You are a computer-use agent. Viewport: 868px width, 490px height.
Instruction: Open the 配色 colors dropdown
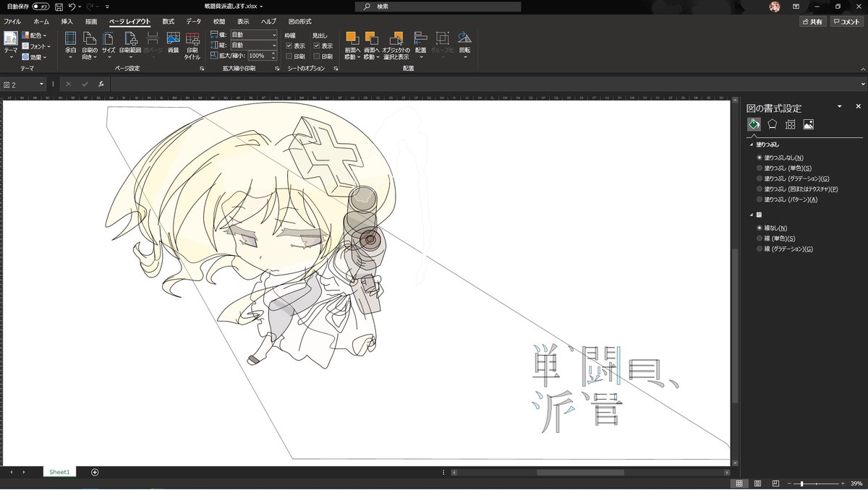pyautogui.click(x=34, y=35)
